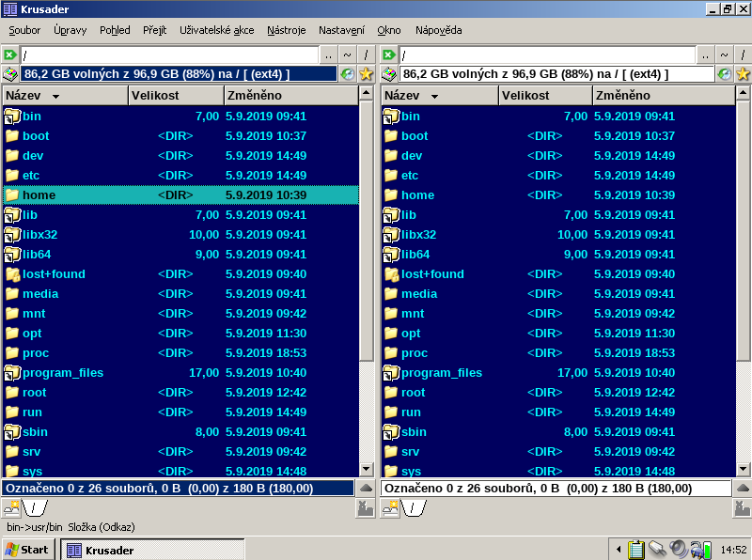Viewport: 752px width, 560px height.
Task: Open the Pohled menu
Action: [x=115, y=30]
